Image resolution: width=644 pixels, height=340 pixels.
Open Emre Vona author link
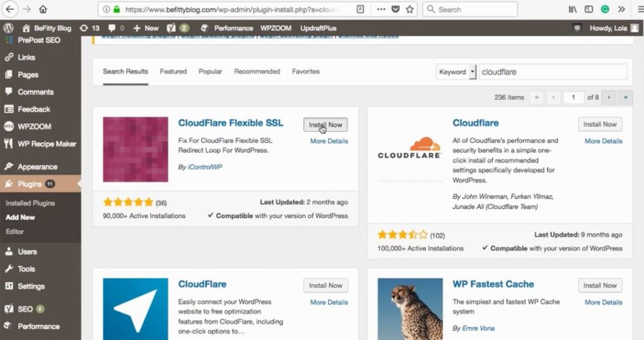pyautogui.click(x=479, y=328)
